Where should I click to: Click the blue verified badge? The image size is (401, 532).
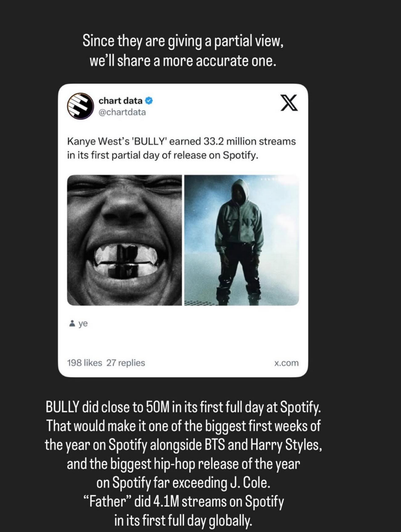tap(149, 101)
